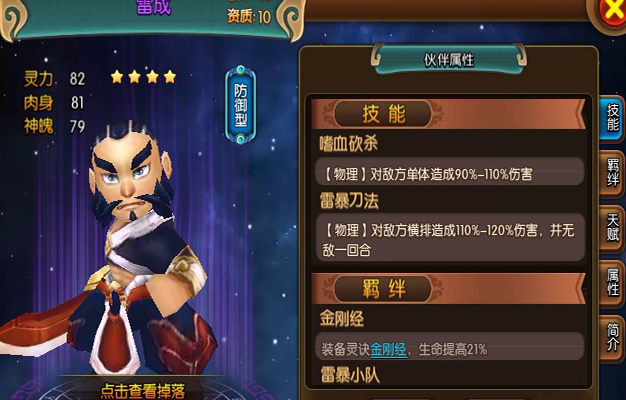Select the 雷暴小队 bond entry
Viewport: 626px width, 400px height.
[350, 376]
